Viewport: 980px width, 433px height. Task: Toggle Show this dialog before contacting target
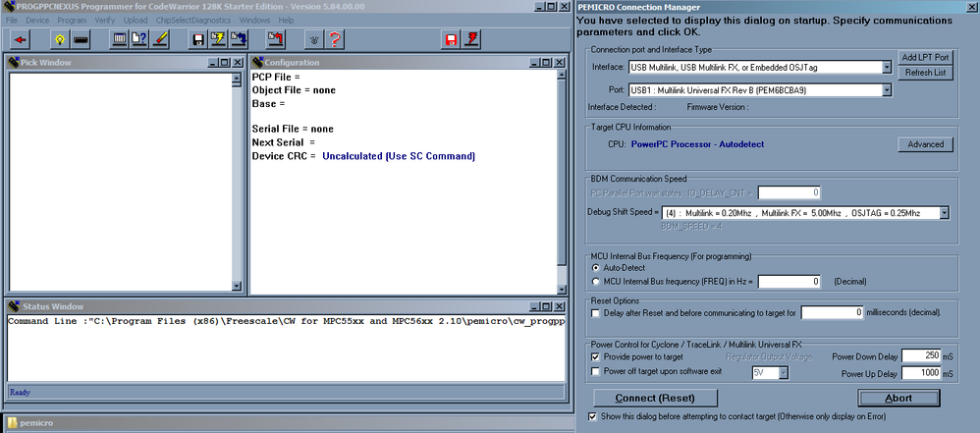[592, 416]
